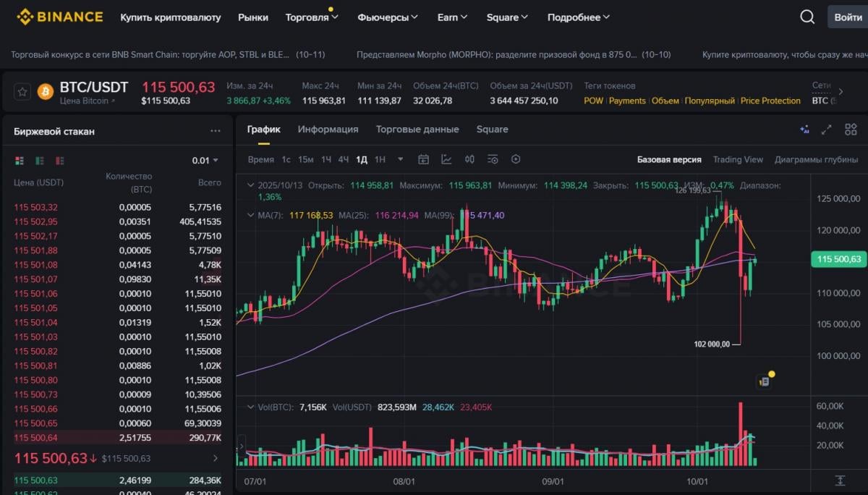Open the chart layout grid icon

850,130
